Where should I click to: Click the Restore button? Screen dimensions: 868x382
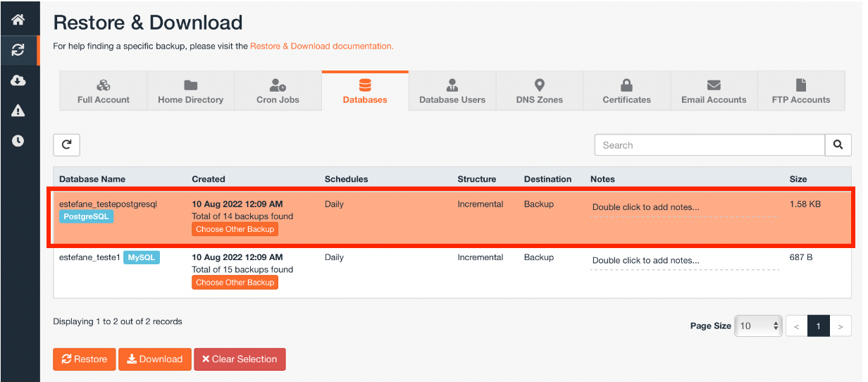coord(85,359)
